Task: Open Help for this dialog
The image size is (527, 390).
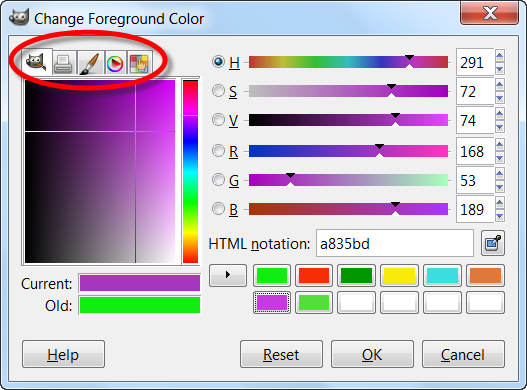Action: [x=63, y=354]
